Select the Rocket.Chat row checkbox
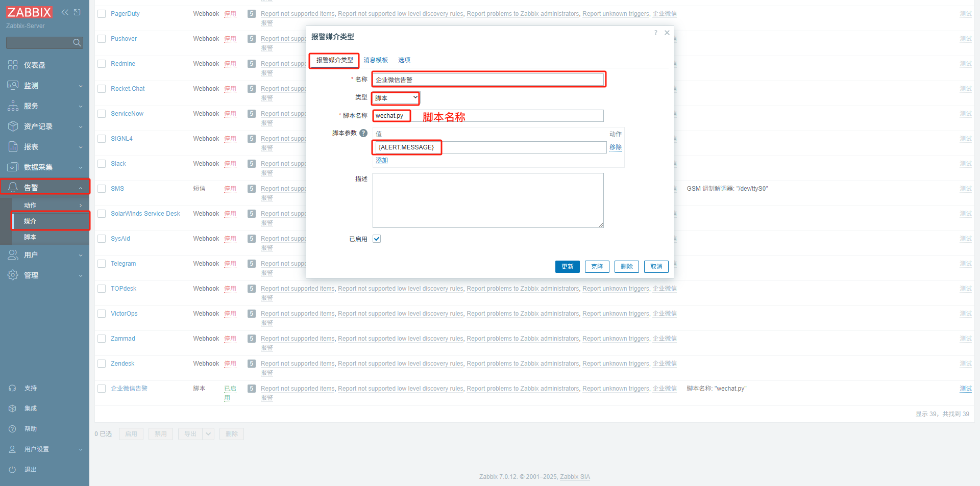980x486 pixels. pos(102,89)
